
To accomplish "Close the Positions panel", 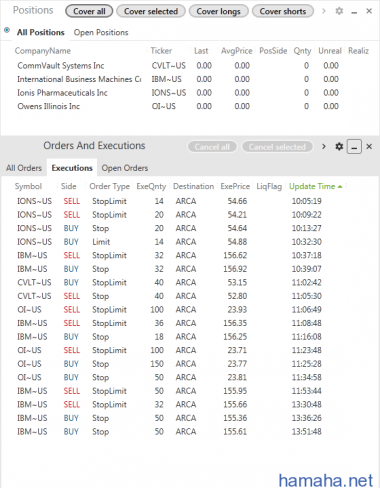I will (369, 11).
